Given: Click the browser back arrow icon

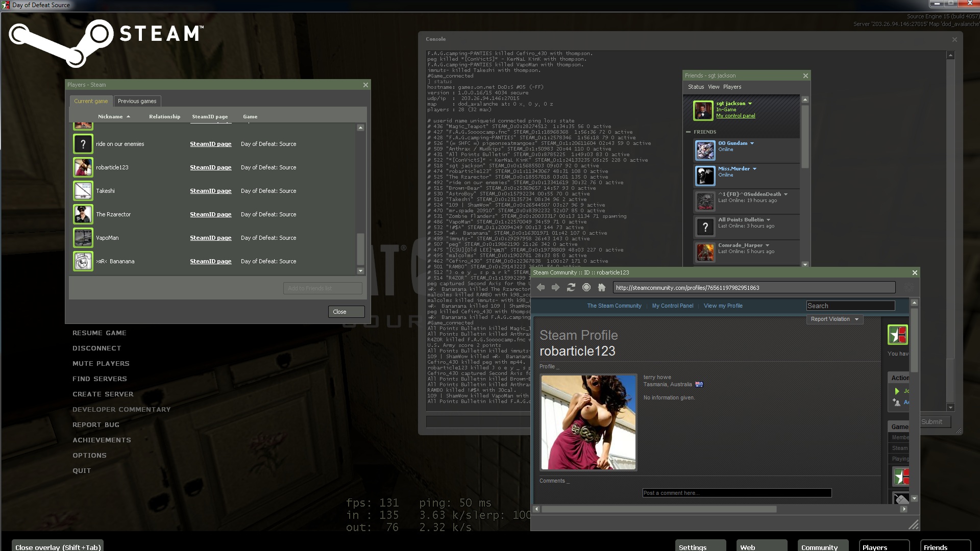Looking at the screenshot, I should tap(541, 288).
